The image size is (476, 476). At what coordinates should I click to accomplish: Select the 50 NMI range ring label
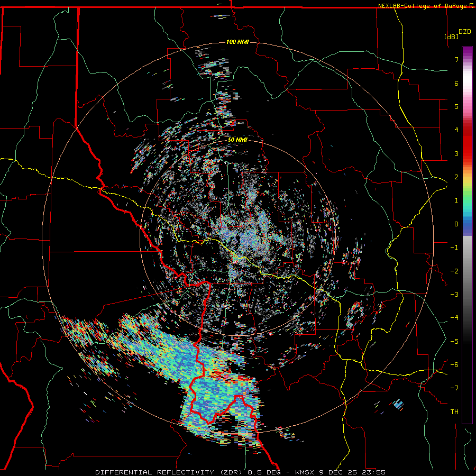point(237,140)
